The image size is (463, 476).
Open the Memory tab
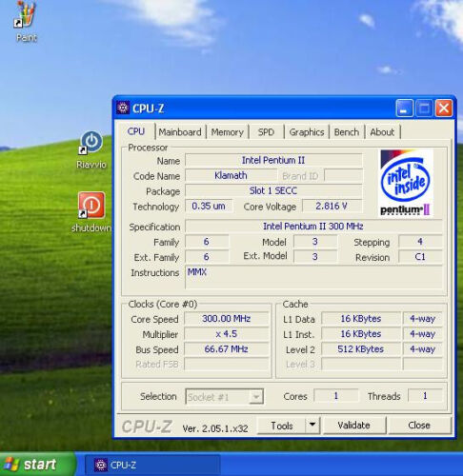pos(228,132)
